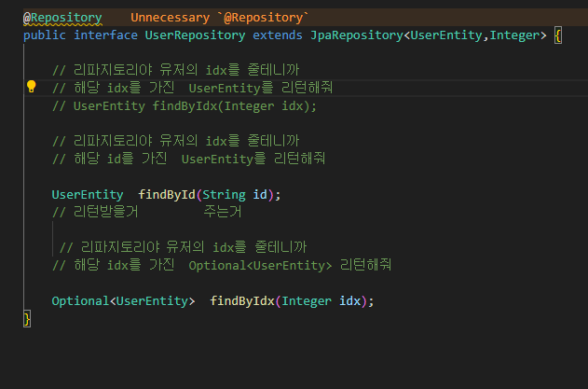Viewport: 588px width, 389px height.
Task: Click the comment mentioning Optional<UserEntity> 리턴해줘
Action: 222,266
